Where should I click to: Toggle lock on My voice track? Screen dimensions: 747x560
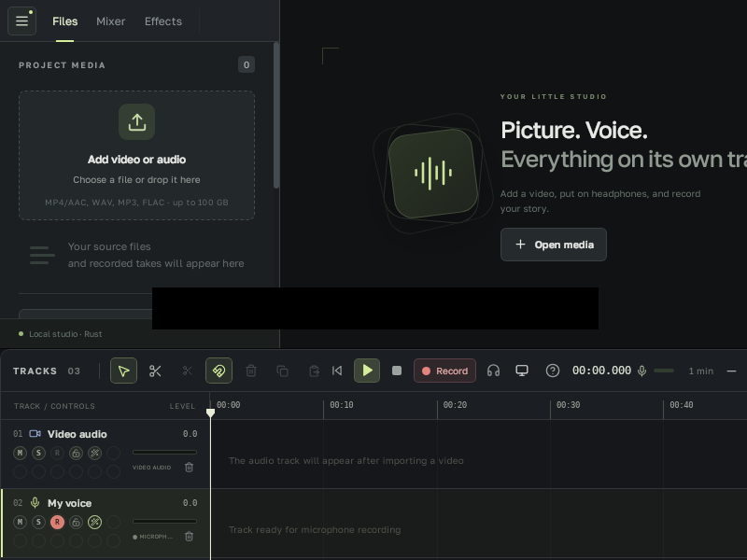(x=76, y=523)
